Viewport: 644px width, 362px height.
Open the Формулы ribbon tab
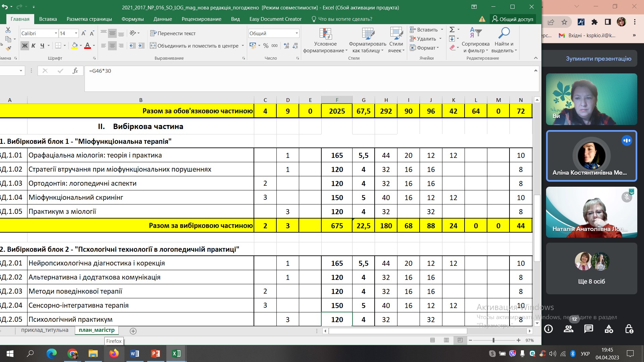point(132,19)
